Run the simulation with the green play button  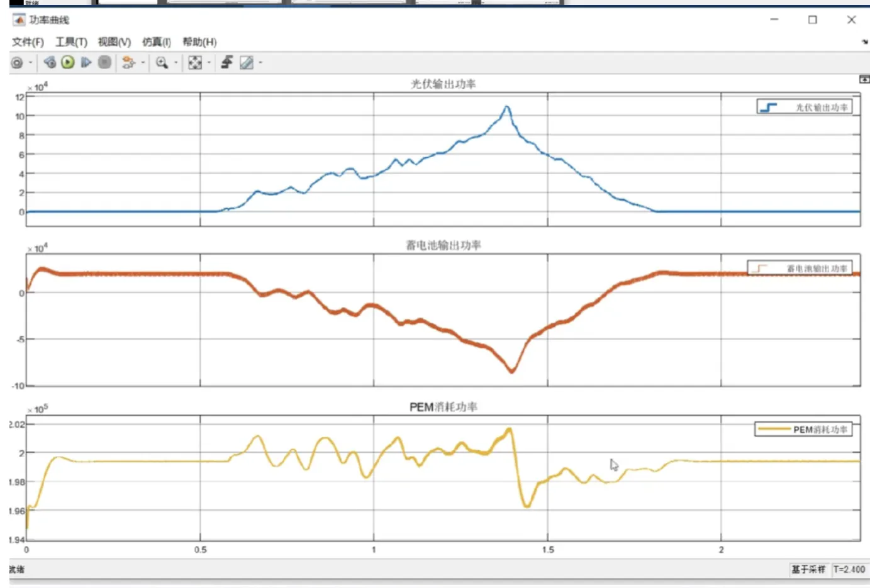(x=68, y=62)
